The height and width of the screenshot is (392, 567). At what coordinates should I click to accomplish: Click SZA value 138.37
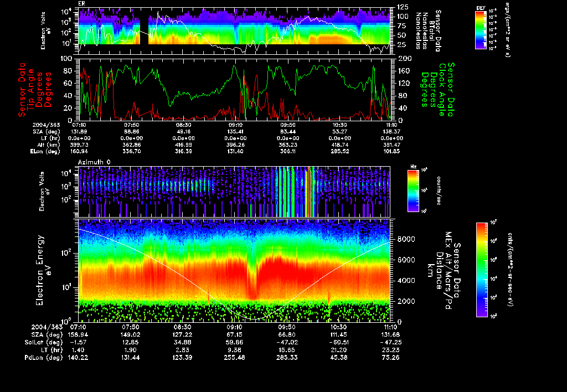[x=391, y=132]
